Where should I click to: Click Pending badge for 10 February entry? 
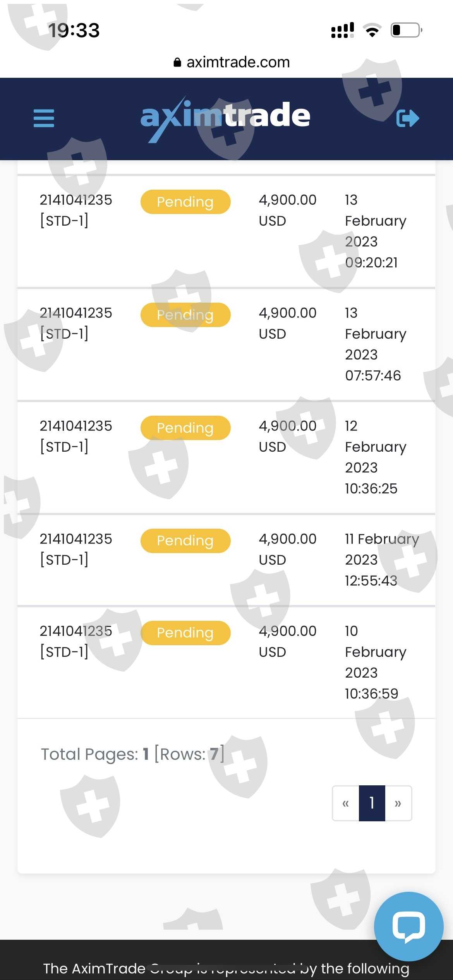tap(185, 633)
